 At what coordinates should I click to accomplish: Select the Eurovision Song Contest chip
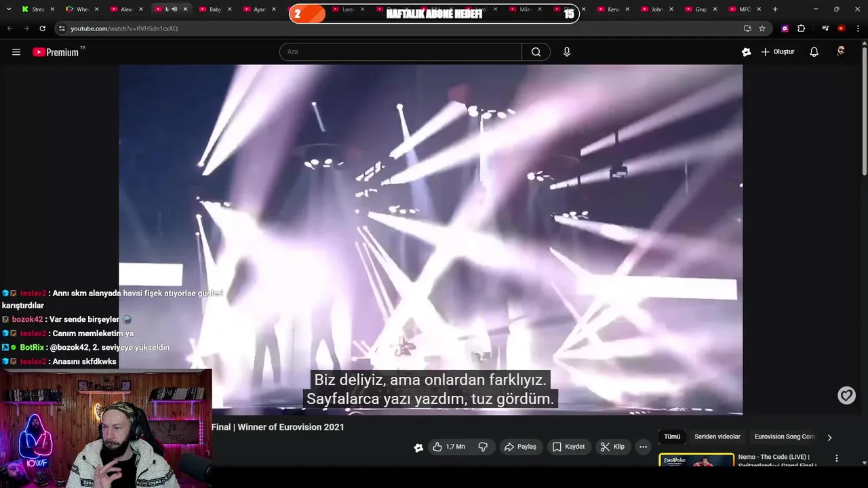coord(785,437)
